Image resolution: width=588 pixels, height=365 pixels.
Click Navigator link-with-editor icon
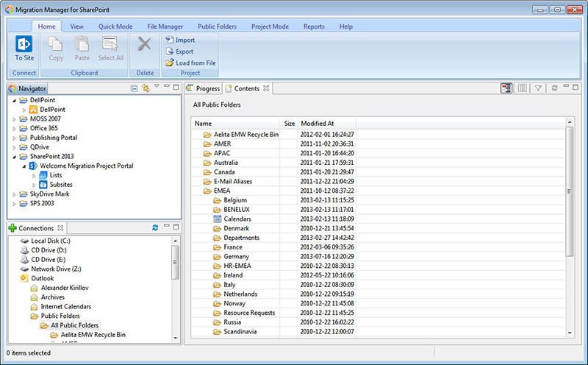[146, 88]
